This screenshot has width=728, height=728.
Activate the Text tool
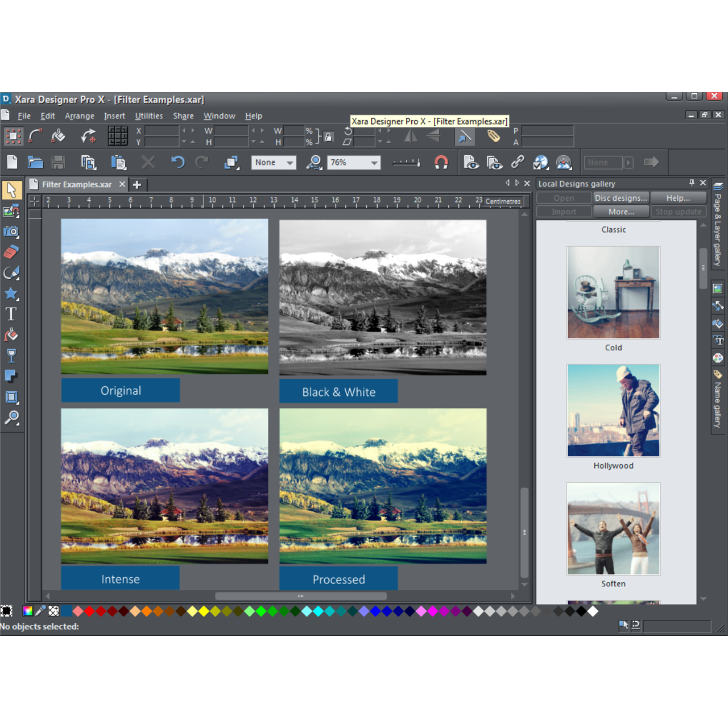(11, 314)
